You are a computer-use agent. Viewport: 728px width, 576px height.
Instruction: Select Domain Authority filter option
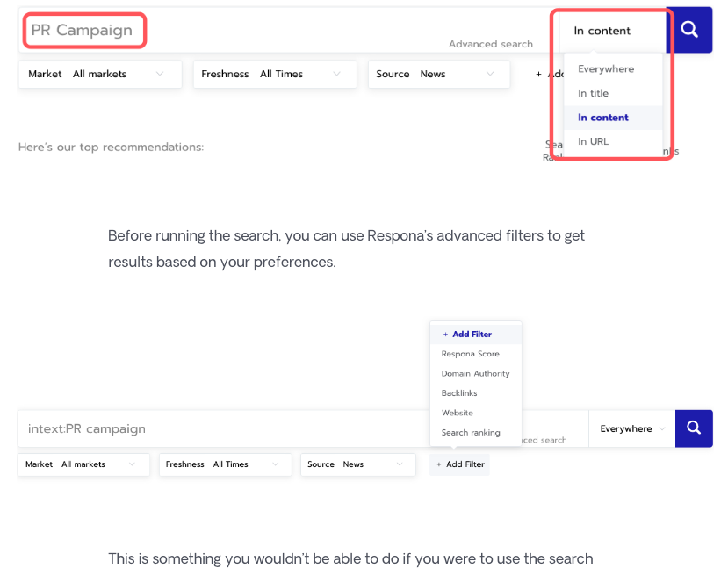(x=475, y=373)
